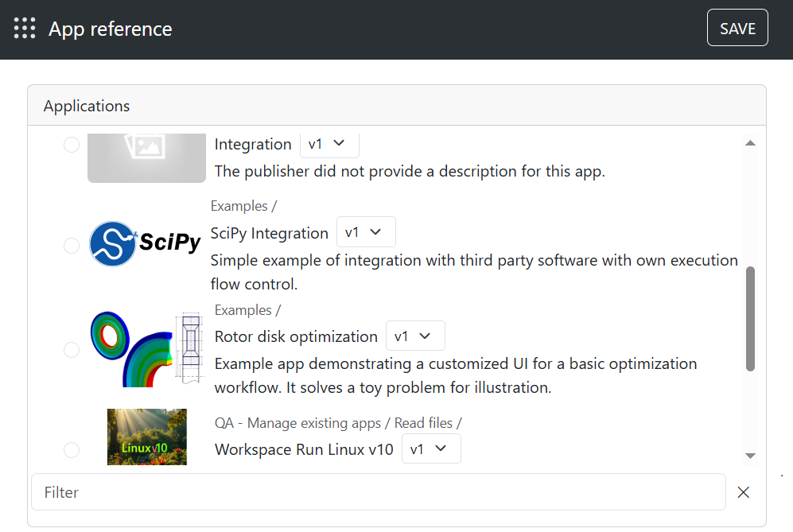Select the SciPy Integration radio button

(x=72, y=246)
